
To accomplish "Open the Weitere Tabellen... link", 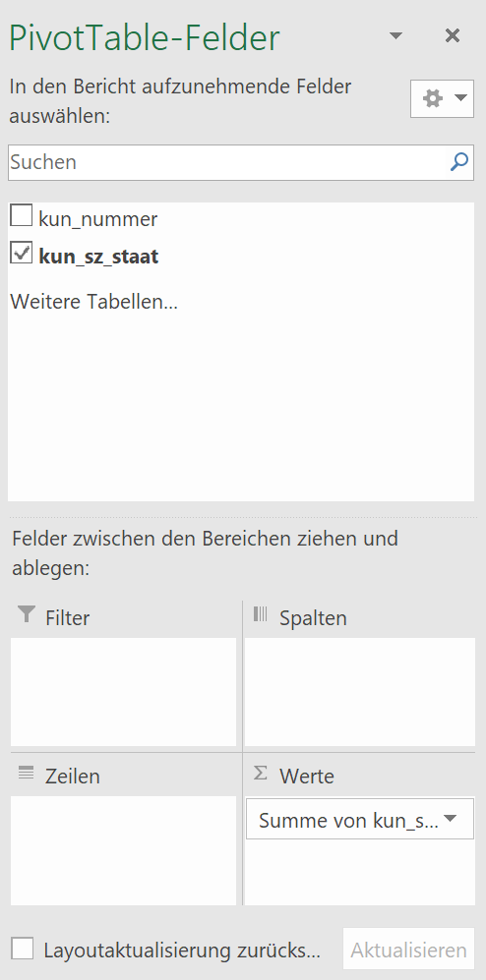I will click(94, 301).
